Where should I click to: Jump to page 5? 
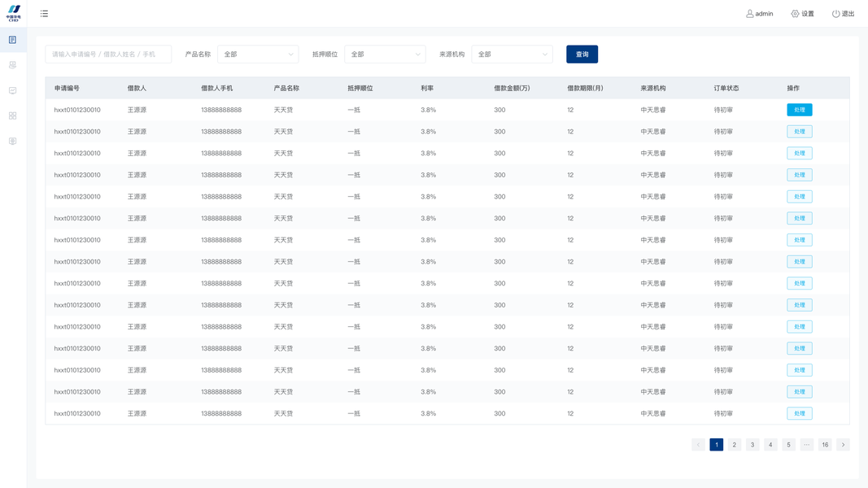(789, 444)
